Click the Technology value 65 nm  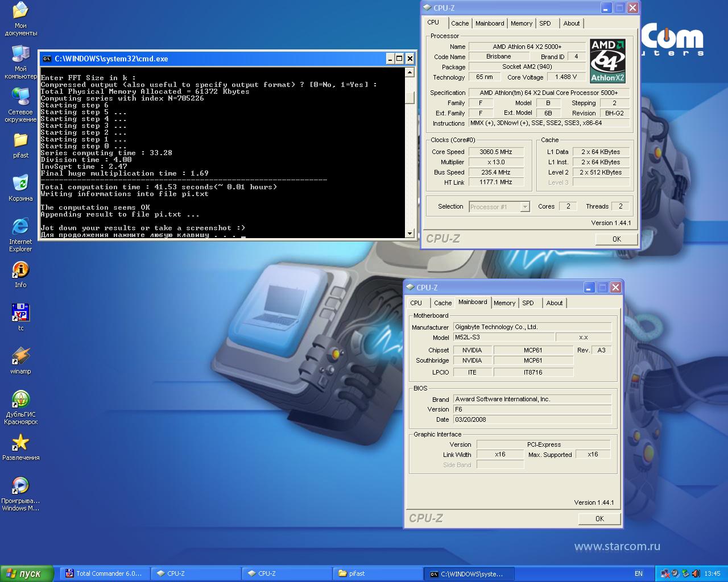click(485, 77)
